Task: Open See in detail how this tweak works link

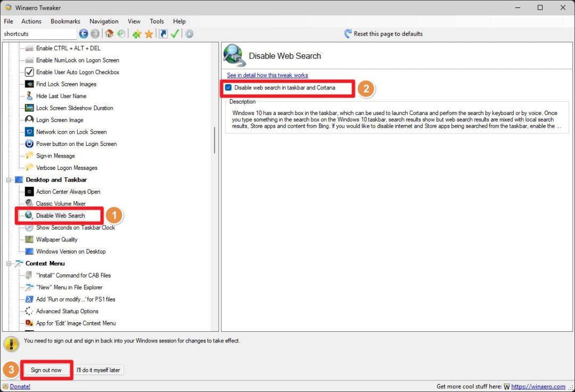Action: (267, 75)
